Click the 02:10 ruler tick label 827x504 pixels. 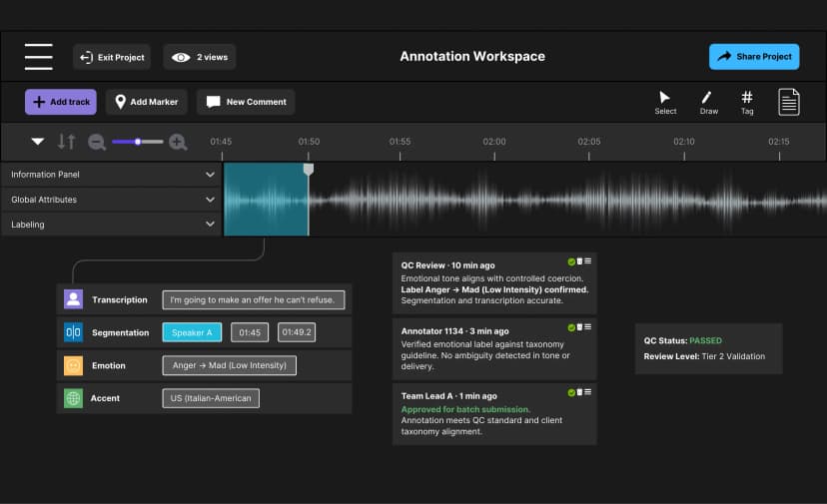[x=684, y=142]
